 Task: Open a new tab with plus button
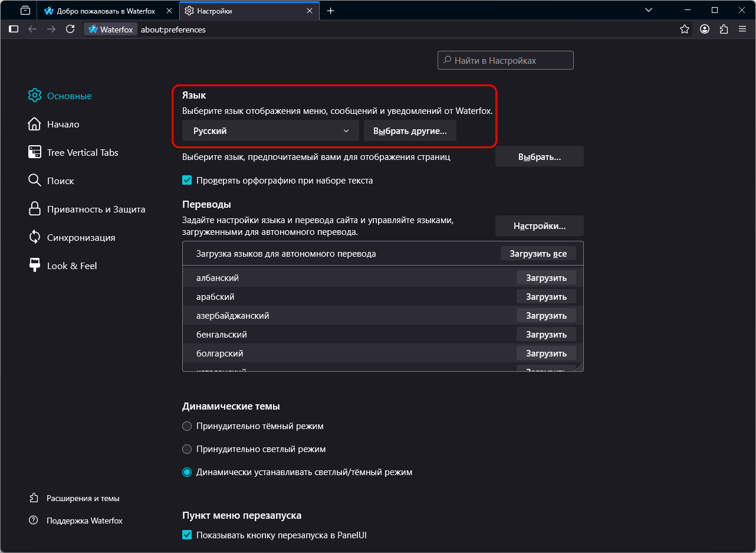point(330,11)
